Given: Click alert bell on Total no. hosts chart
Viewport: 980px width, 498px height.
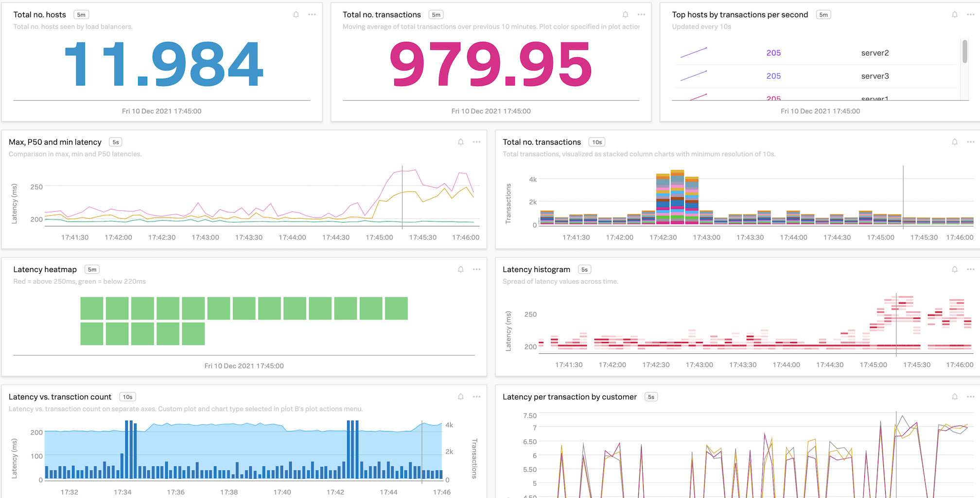Looking at the screenshot, I should click(x=296, y=15).
